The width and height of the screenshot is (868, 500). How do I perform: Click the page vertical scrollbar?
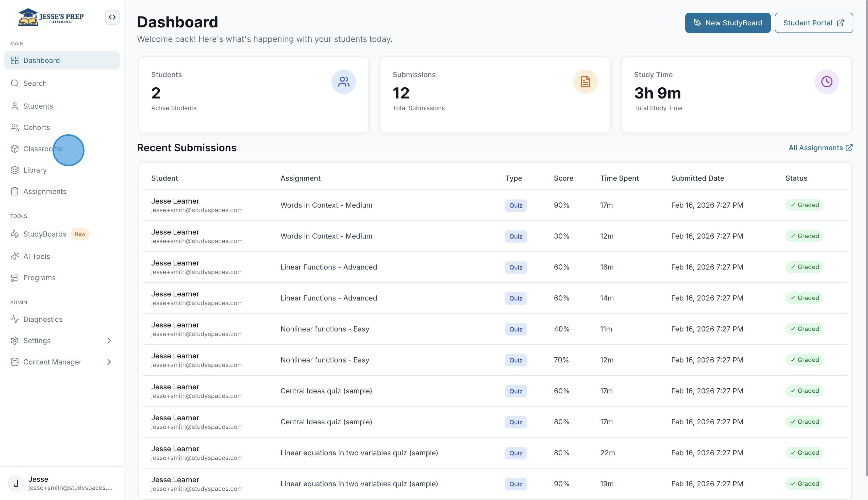coord(866,240)
